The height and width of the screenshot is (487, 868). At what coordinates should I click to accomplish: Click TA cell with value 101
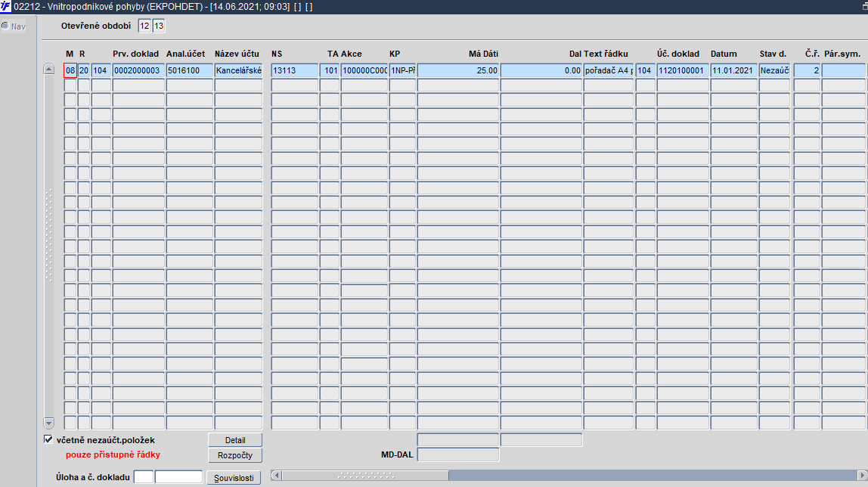pyautogui.click(x=330, y=70)
